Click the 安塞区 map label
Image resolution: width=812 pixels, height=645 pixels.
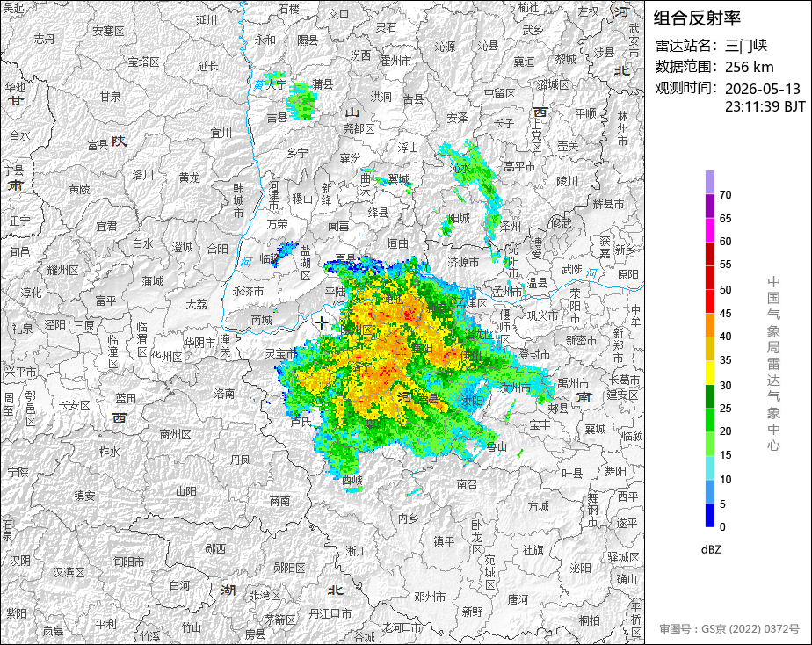109,31
